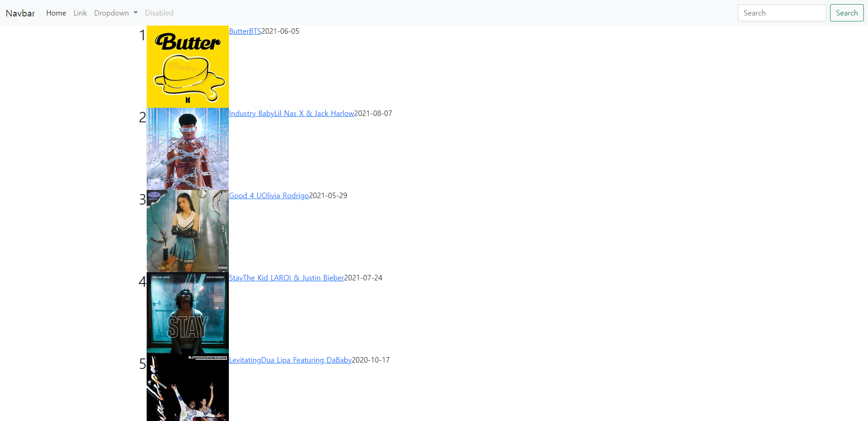868x421 pixels.
Task: Expand the Dropdown menu in navbar
Action: coord(116,13)
